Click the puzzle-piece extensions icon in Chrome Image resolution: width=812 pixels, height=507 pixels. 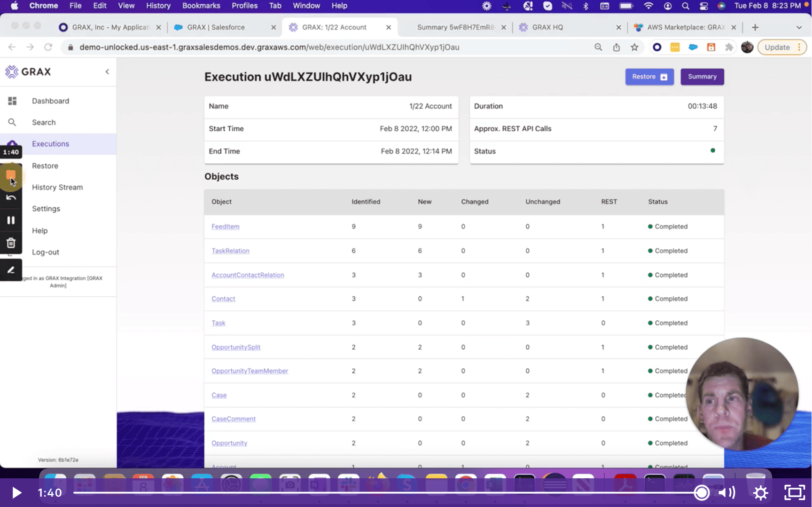(730, 47)
